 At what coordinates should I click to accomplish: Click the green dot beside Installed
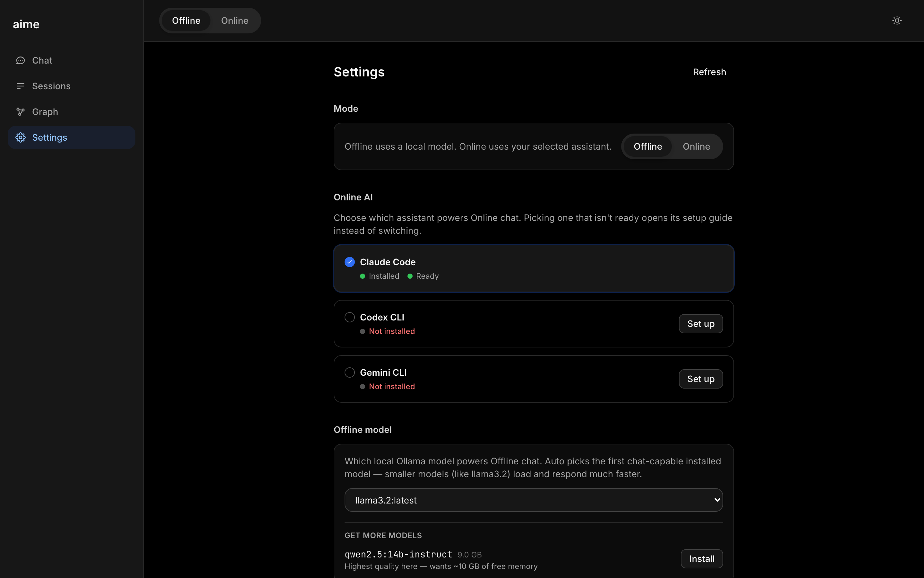pos(362,276)
